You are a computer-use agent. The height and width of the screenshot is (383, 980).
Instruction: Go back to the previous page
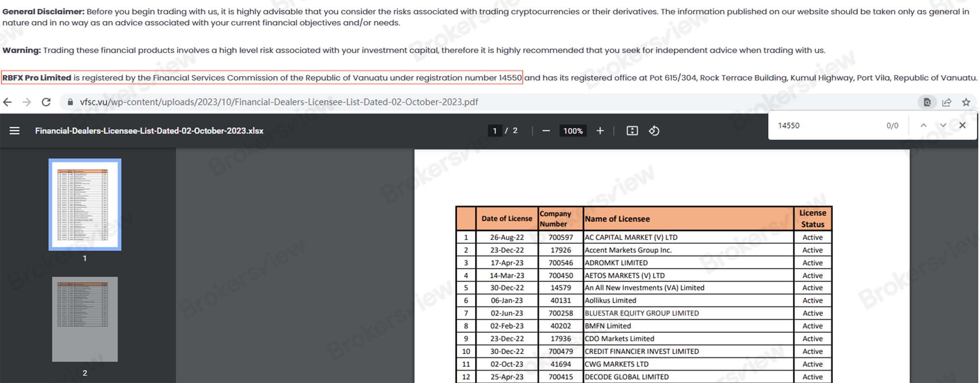coord(8,102)
